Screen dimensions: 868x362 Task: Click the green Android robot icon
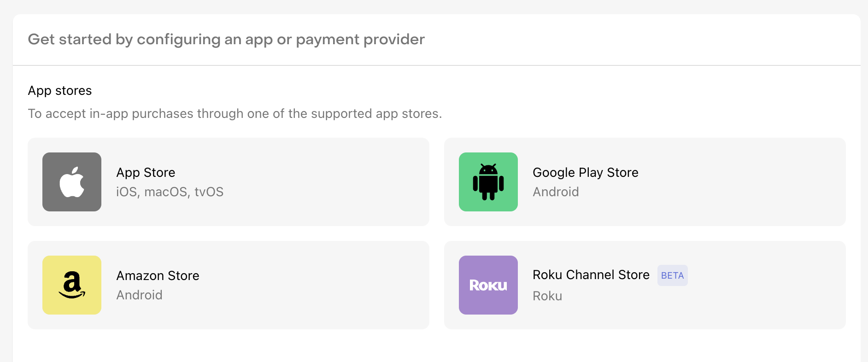pyautogui.click(x=488, y=182)
